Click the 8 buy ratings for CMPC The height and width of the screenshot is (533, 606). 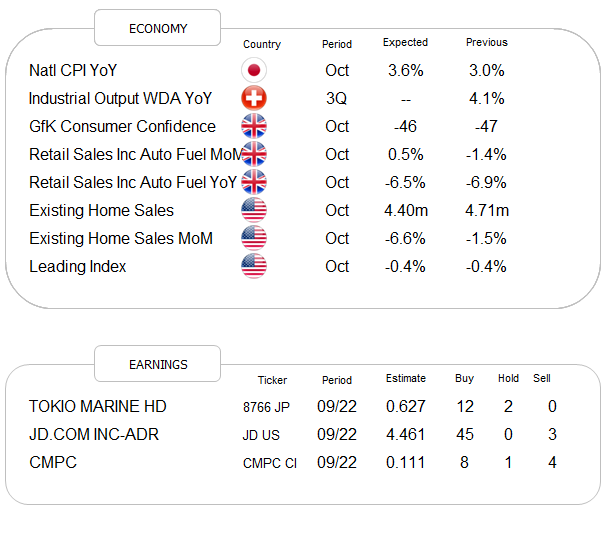465,463
